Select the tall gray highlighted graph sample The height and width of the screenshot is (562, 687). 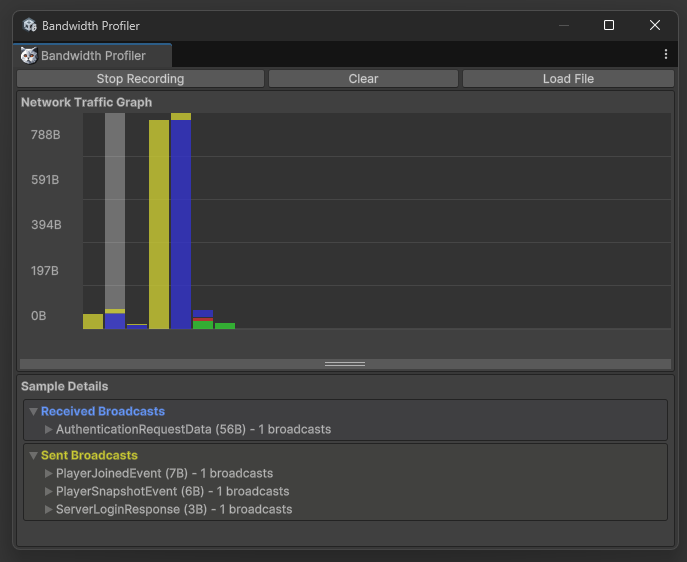[x=115, y=210]
